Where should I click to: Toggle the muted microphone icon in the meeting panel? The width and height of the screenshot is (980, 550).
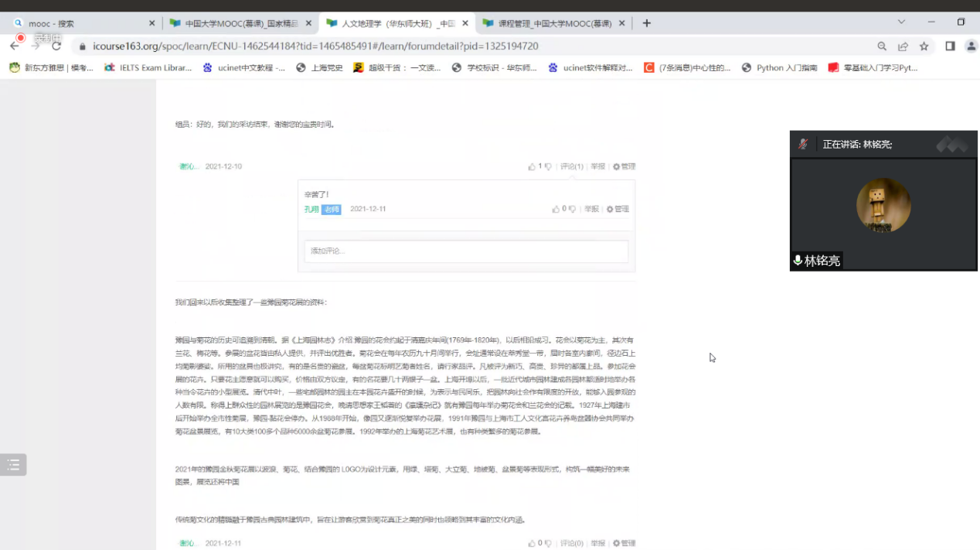(x=803, y=144)
